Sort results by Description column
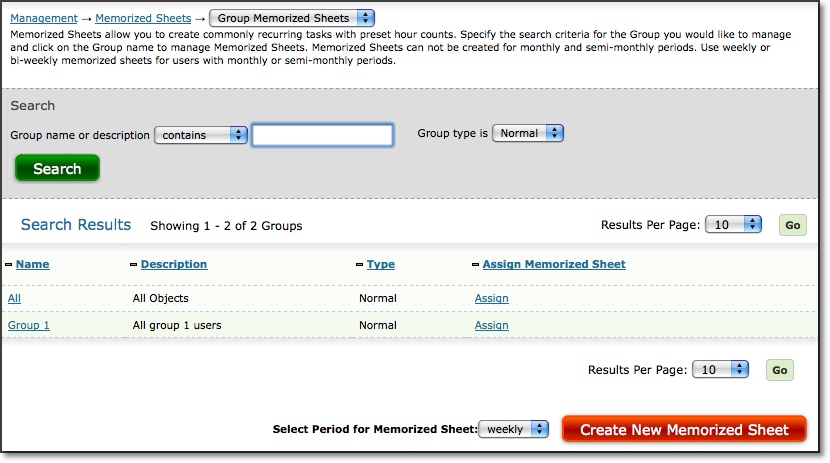The width and height of the screenshot is (830, 463). click(174, 264)
